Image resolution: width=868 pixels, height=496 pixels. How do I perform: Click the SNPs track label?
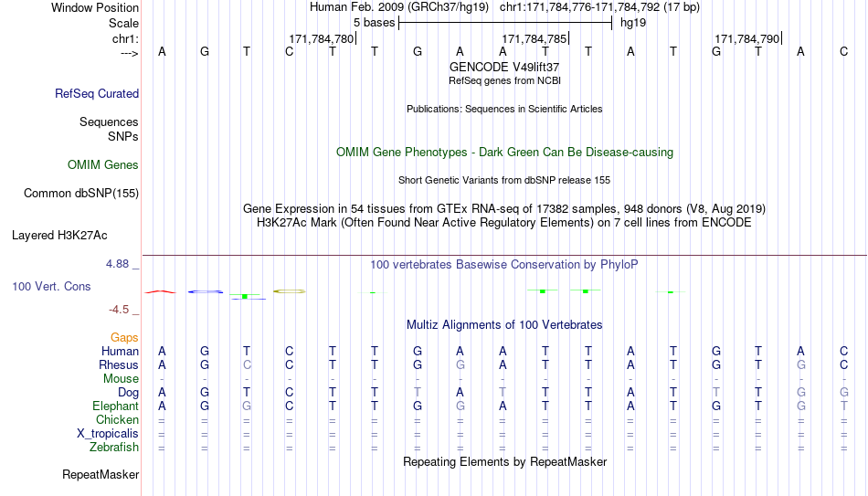click(x=123, y=136)
